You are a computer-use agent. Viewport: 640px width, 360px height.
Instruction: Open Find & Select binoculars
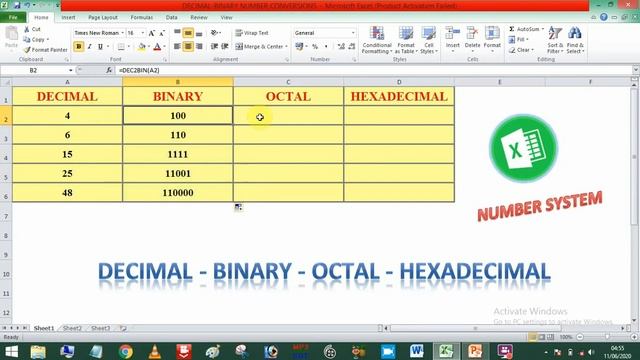point(575,40)
